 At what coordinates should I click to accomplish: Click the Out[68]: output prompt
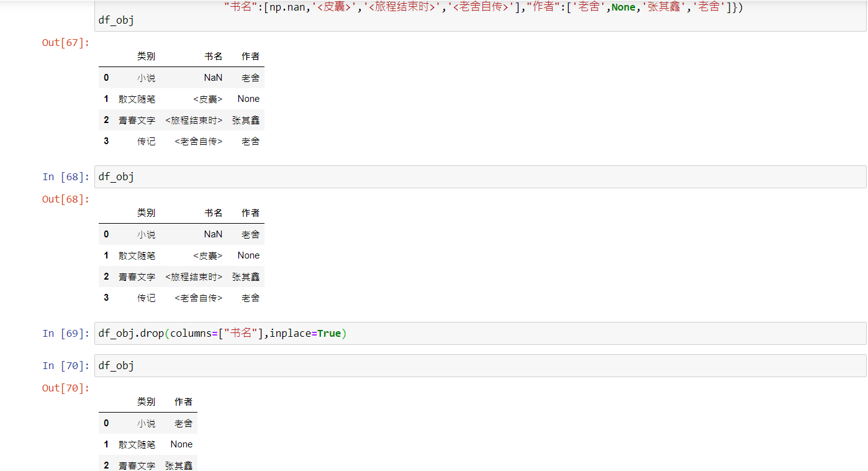click(66, 199)
